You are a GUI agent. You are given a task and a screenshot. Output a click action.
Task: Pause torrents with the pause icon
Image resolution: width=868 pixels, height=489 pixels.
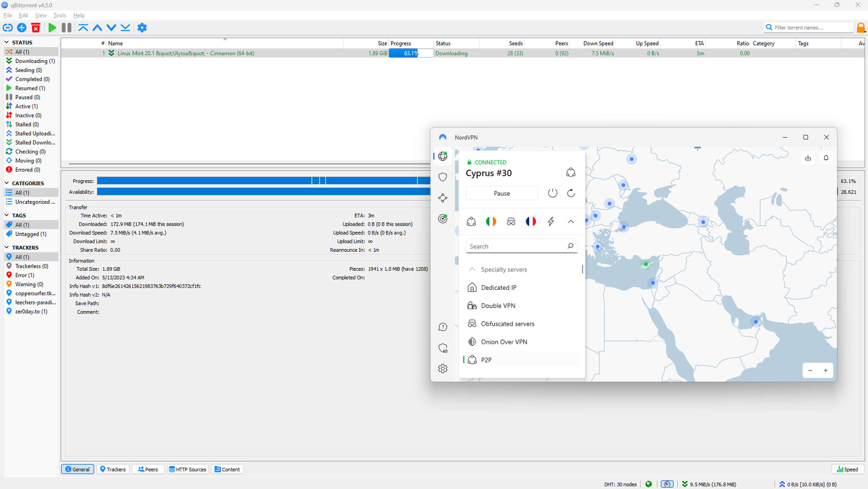pos(66,27)
